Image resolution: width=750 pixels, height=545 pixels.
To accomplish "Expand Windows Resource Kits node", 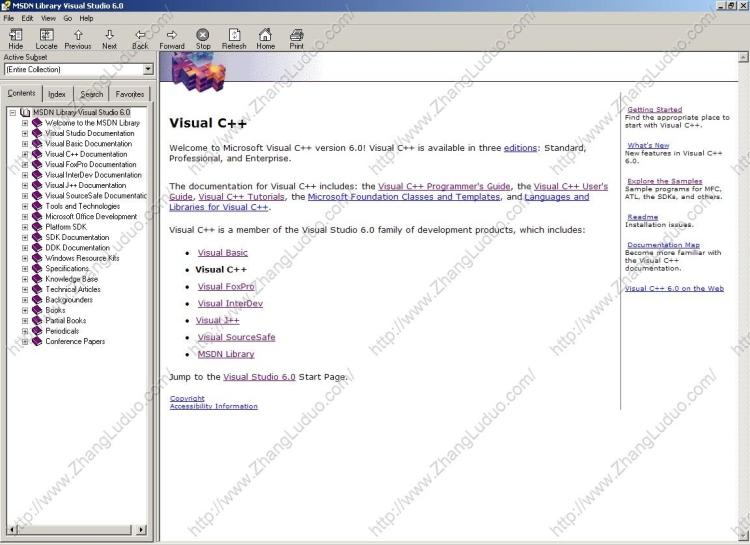I will pyautogui.click(x=25, y=258).
